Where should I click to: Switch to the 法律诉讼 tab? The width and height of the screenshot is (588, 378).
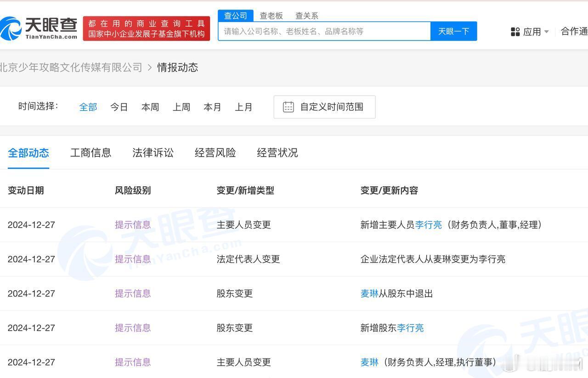click(153, 153)
